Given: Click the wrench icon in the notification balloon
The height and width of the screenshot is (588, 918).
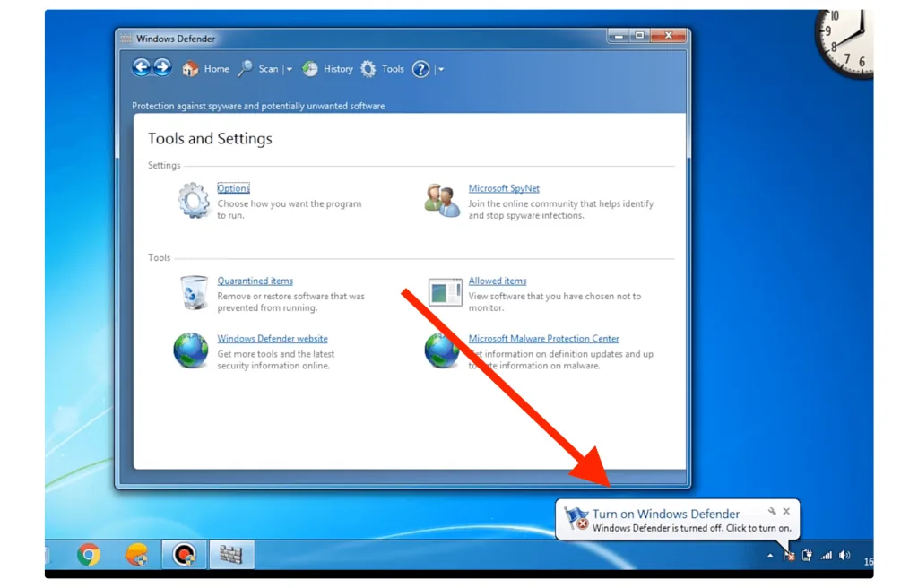Looking at the screenshot, I should point(772,511).
